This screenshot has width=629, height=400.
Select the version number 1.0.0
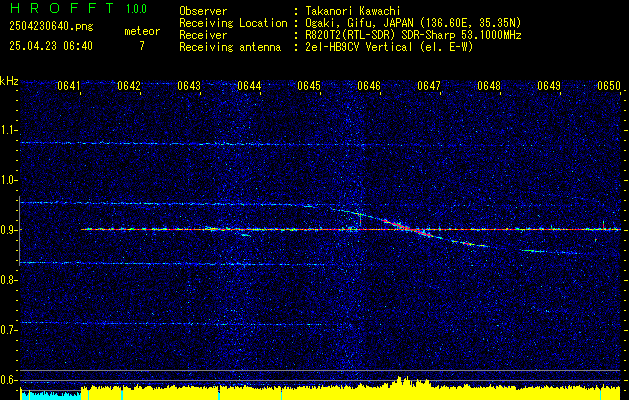pyautogui.click(x=136, y=9)
